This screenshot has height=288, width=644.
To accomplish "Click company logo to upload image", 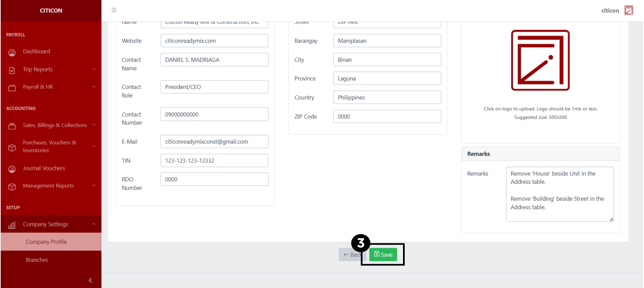I will click(540, 60).
